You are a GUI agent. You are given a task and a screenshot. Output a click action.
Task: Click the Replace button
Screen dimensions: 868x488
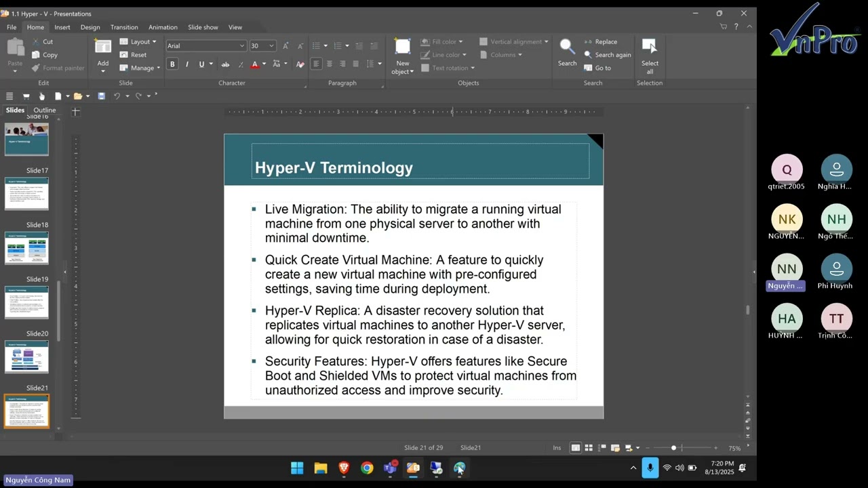600,41
